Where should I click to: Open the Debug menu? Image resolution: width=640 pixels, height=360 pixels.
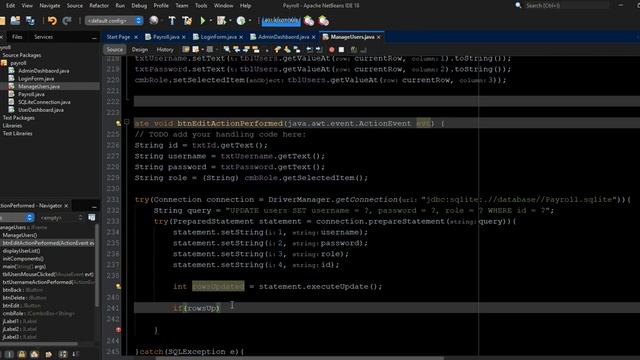point(139,6)
